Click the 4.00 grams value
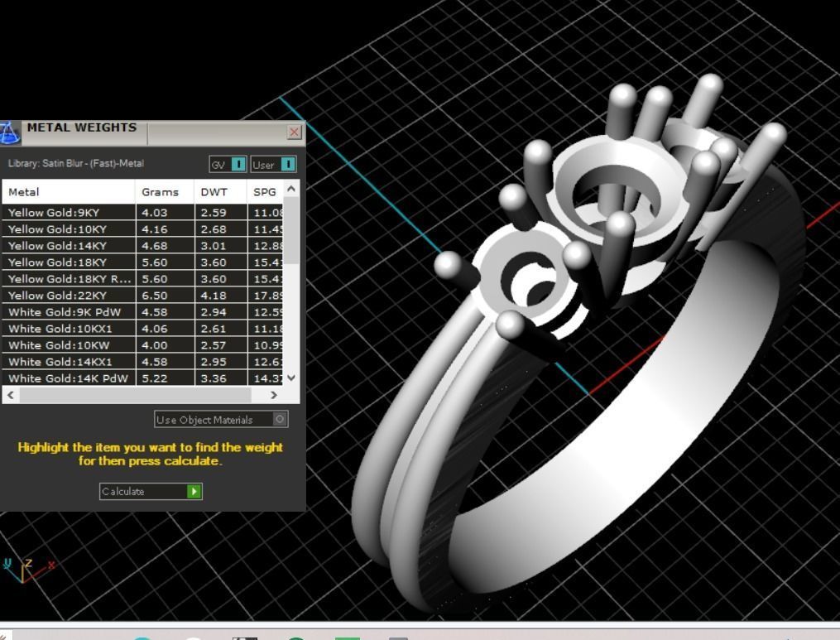This screenshot has height=640, width=840. click(x=155, y=345)
